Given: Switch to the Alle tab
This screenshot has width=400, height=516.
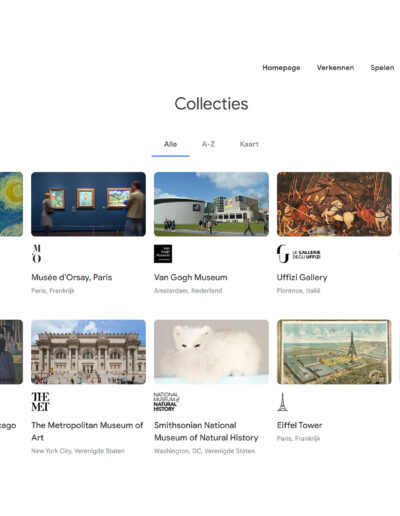Looking at the screenshot, I should tap(170, 144).
